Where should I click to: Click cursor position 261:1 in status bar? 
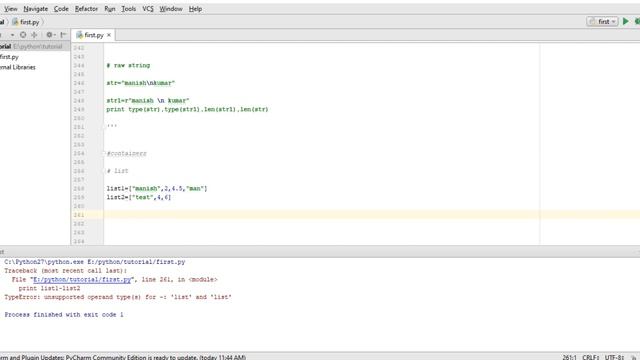(x=569, y=357)
